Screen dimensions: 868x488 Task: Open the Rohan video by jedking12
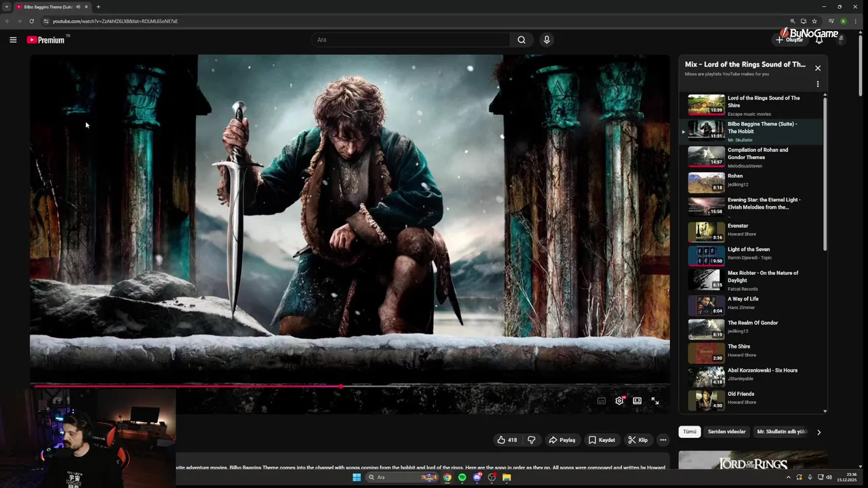click(x=752, y=182)
